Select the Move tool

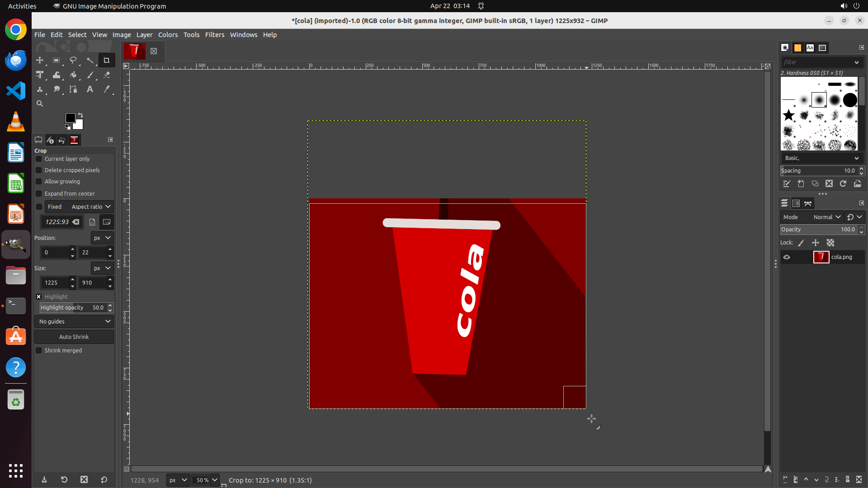(x=40, y=60)
